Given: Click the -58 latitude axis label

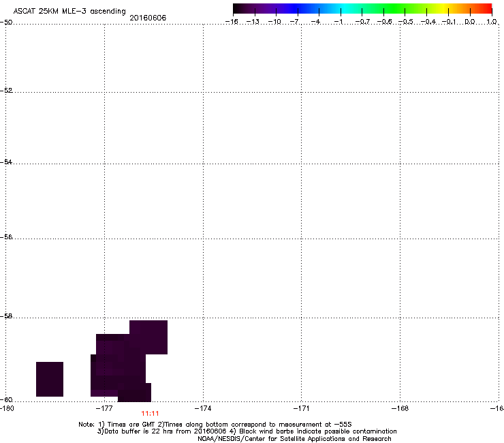Looking at the screenshot, I should [6, 316].
